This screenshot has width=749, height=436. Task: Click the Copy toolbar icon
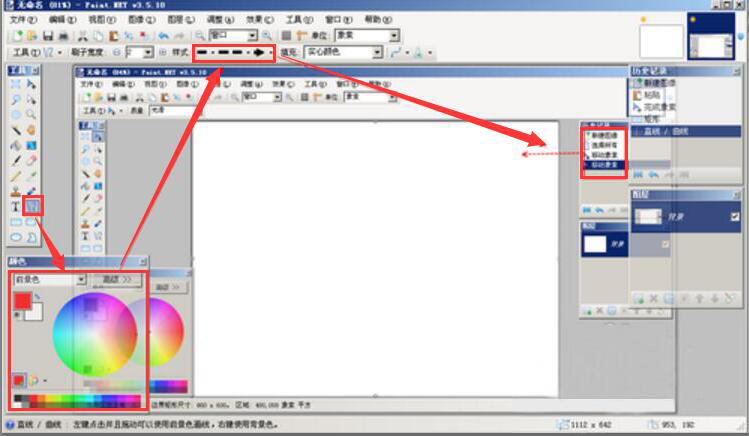point(98,35)
